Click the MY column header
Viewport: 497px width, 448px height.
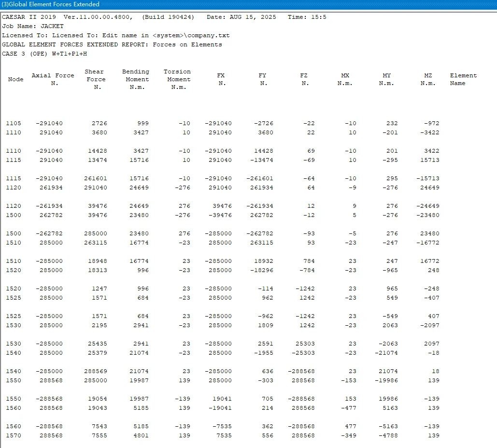point(386,79)
